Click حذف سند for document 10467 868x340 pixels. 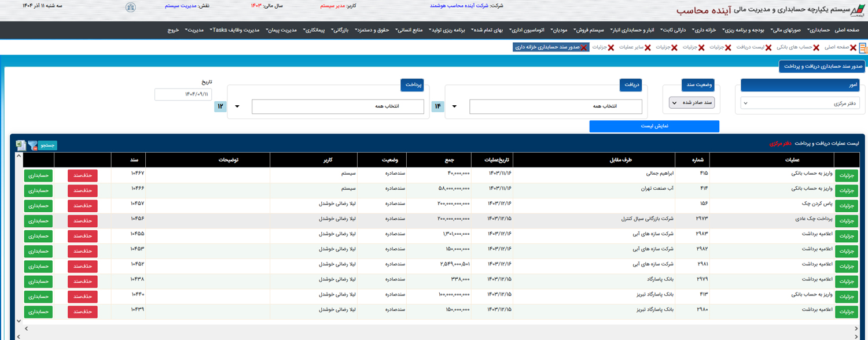click(x=82, y=175)
